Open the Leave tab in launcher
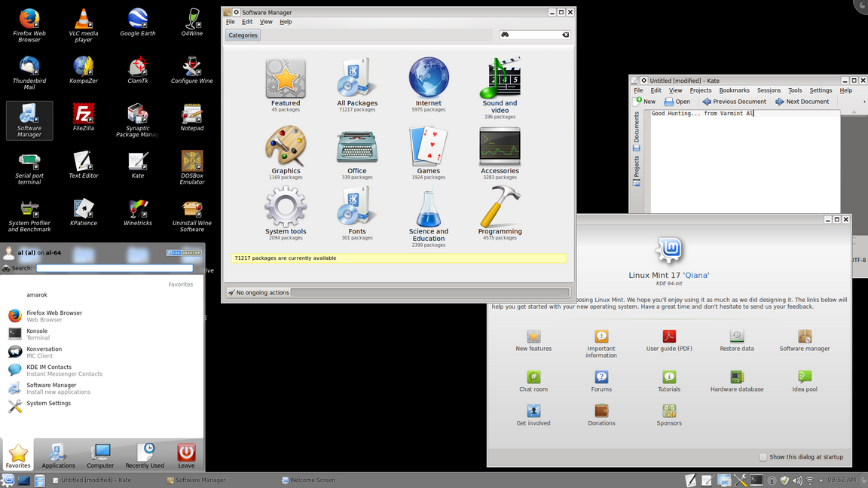 (x=186, y=456)
